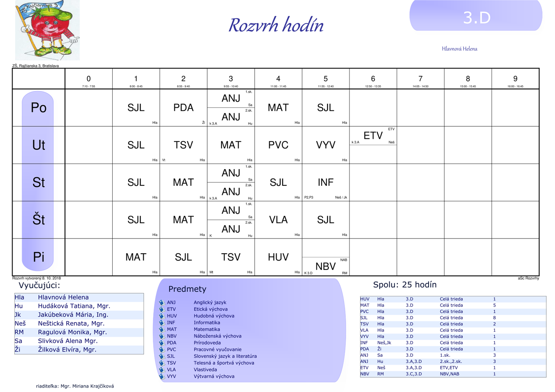
Task: Select teacher row Neš Neštická Renata, Mgr.
Action: pyautogui.click(x=79, y=323)
